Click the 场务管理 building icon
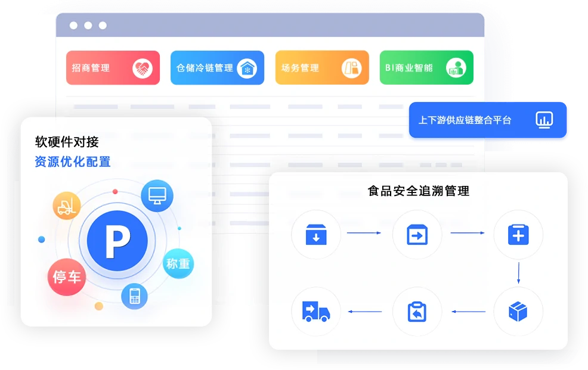The height and width of the screenshot is (370, 588). point(351,69)
